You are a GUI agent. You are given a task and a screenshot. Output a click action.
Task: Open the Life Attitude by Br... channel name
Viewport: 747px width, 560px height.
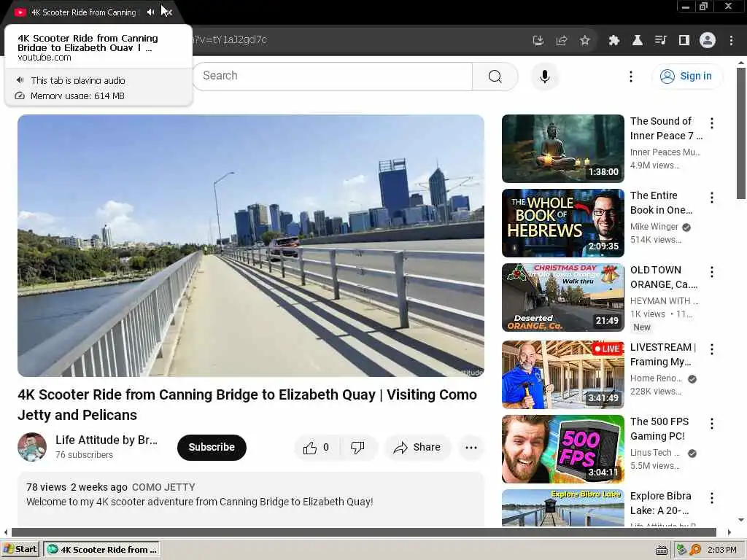(107, 440)
